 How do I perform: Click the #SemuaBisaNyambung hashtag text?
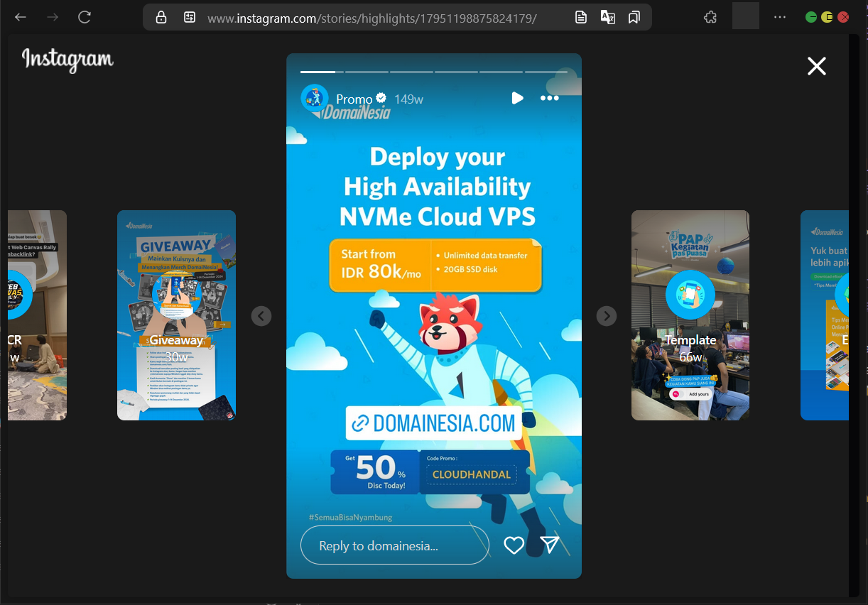pyautogui.click(x=350, y=517)
